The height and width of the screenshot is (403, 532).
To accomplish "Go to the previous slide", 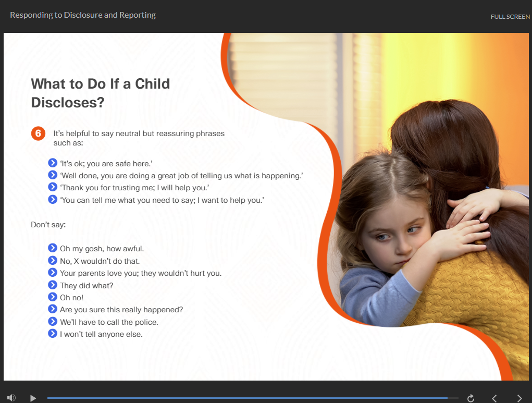I will coord(494,398).
